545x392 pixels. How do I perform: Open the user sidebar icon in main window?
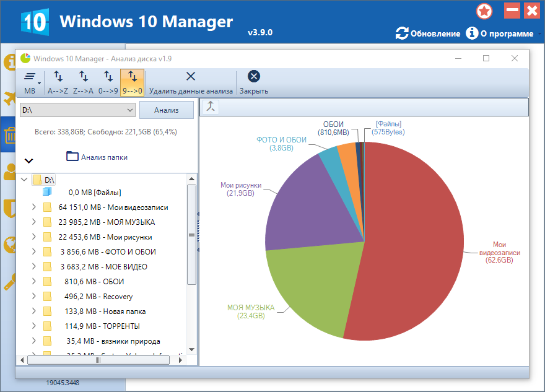tap(10, 172)
